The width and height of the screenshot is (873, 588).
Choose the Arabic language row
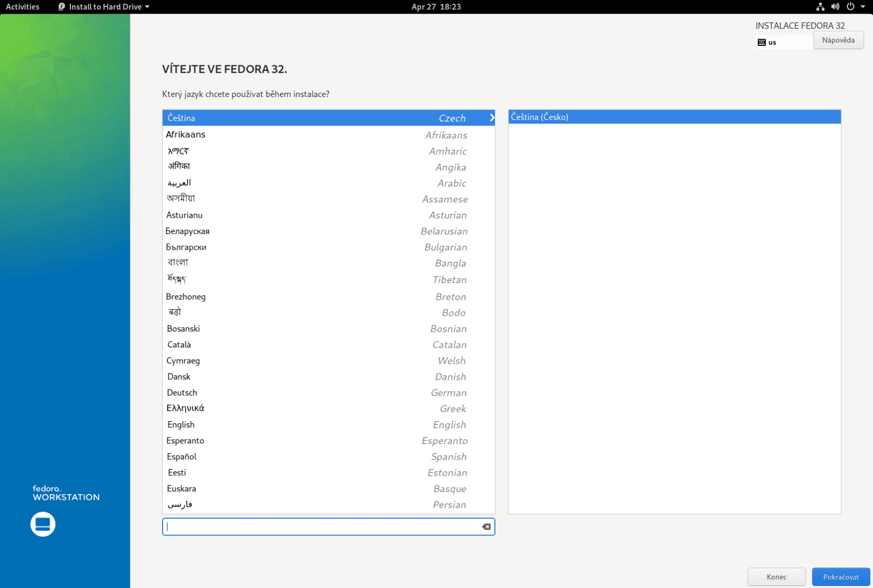coord(328,183)
